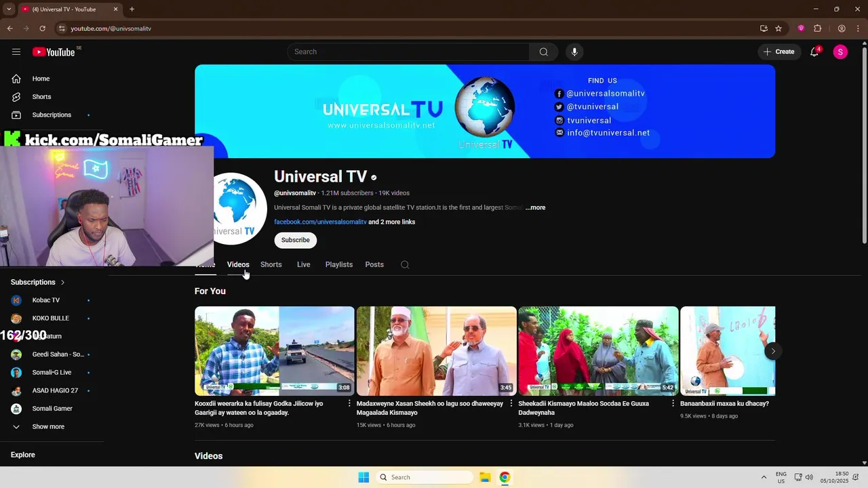Screen dimensions: 868x488
Task: Open Somali Gamer subscription
Action: 52,409
